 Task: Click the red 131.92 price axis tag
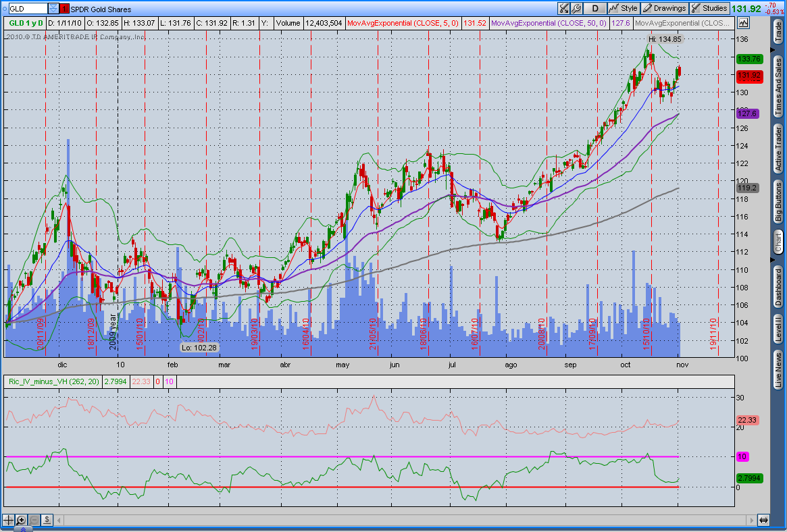coord(749,76)
